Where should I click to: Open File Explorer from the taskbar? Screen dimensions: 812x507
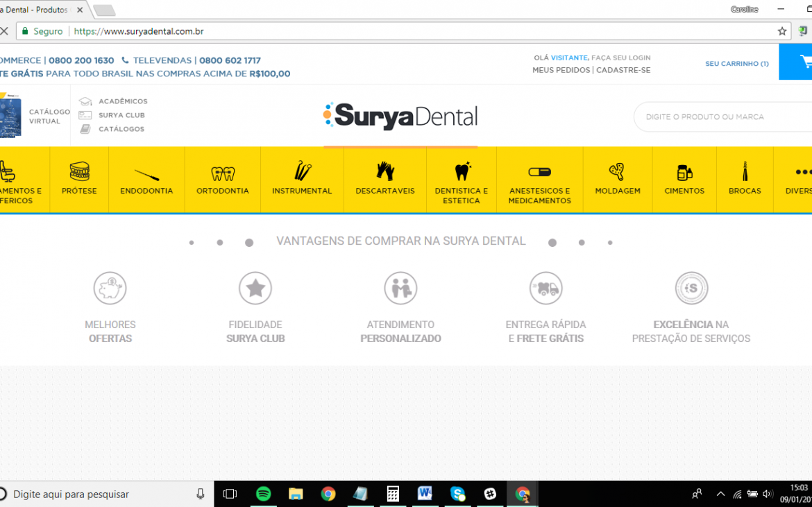point(296,494)
